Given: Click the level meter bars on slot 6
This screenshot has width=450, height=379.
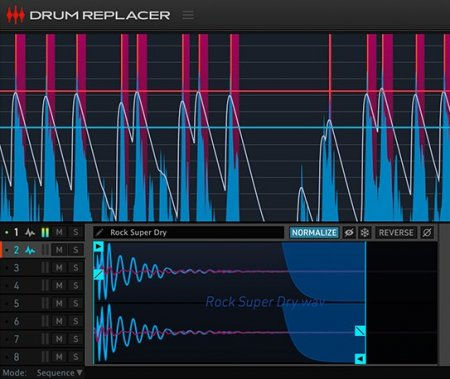Looking at the screenshot, I should [45, 321].
